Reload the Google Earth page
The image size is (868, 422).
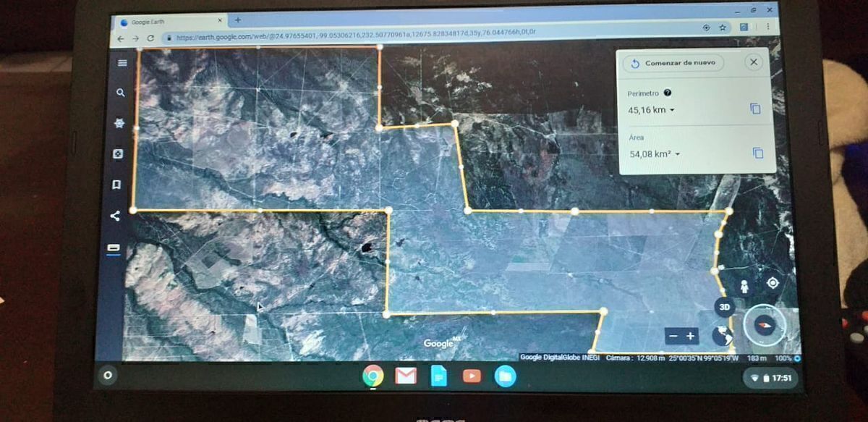click(x=150, y=38)
